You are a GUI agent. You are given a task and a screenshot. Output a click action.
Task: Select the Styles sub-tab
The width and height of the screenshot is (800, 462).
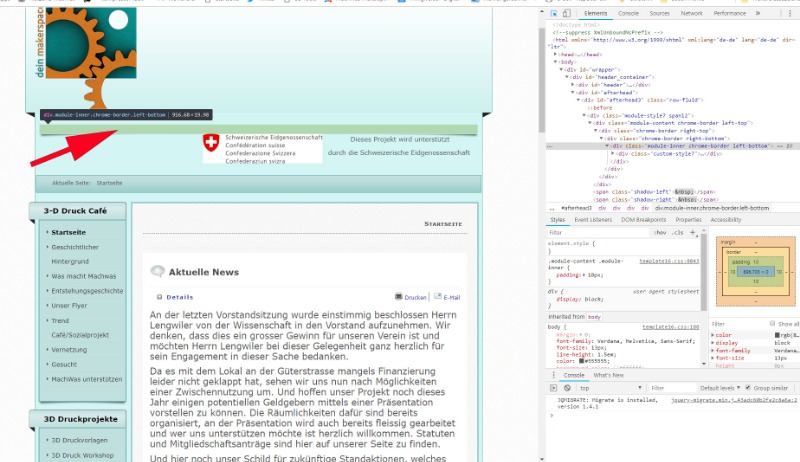click(x=558, y=220)
